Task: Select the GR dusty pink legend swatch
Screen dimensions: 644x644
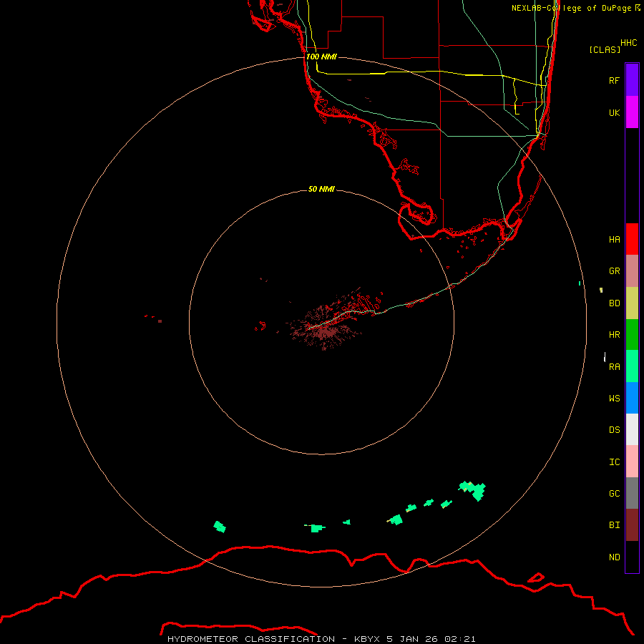Action: [x=632, y=271]
